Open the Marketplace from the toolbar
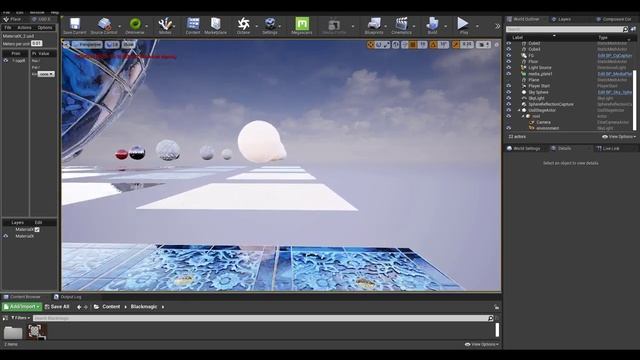Viewport: 640px width, 360px height. tap(215, 26)
